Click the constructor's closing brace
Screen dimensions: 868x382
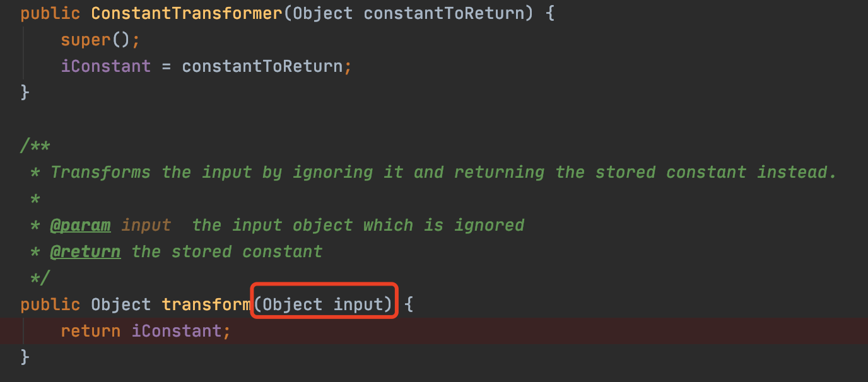point(25,93)
